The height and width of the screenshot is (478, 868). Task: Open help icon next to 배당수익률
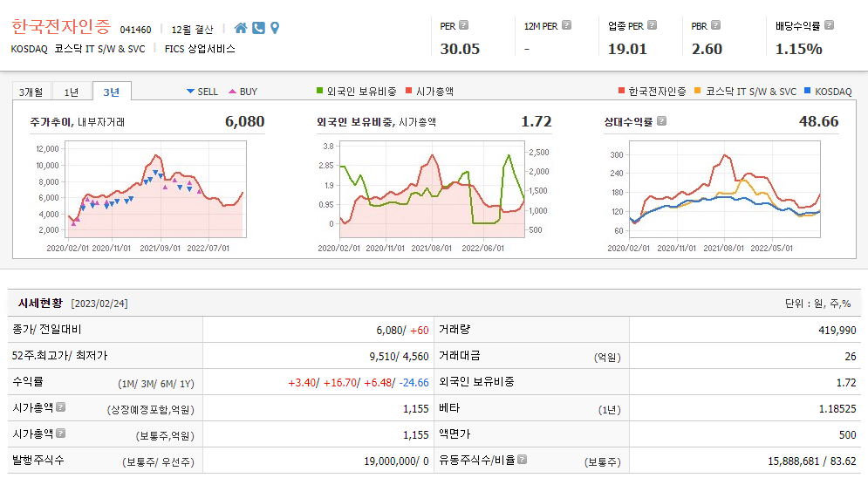click(829, 25)
